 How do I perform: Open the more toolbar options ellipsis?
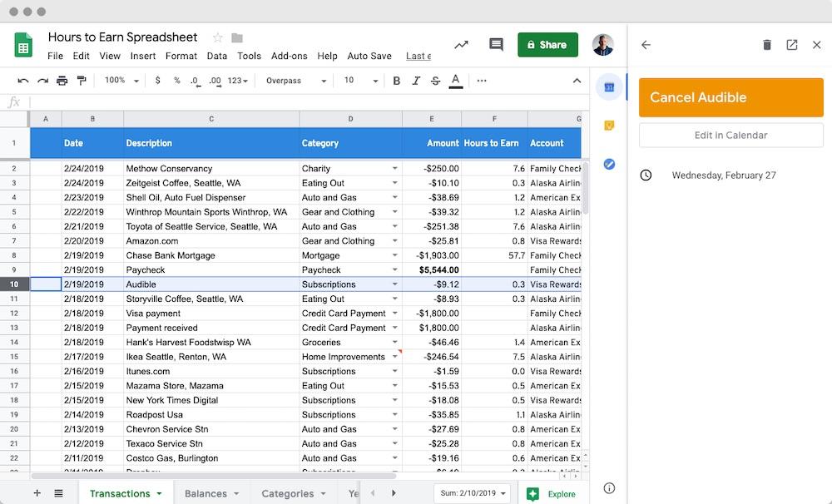(481, 81)
